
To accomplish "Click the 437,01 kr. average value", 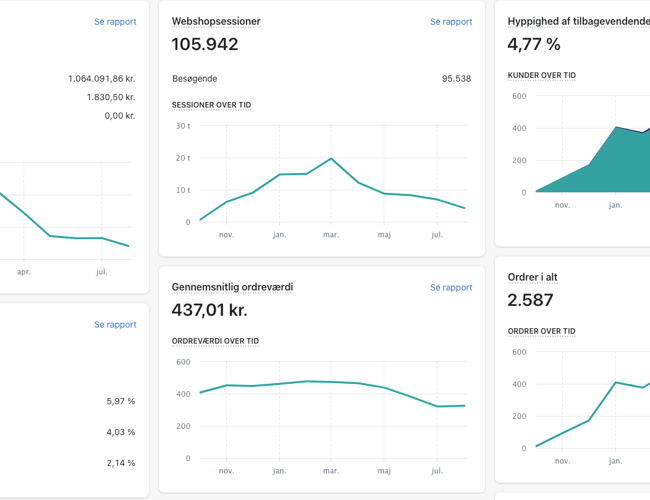I will tap(209, 310).
